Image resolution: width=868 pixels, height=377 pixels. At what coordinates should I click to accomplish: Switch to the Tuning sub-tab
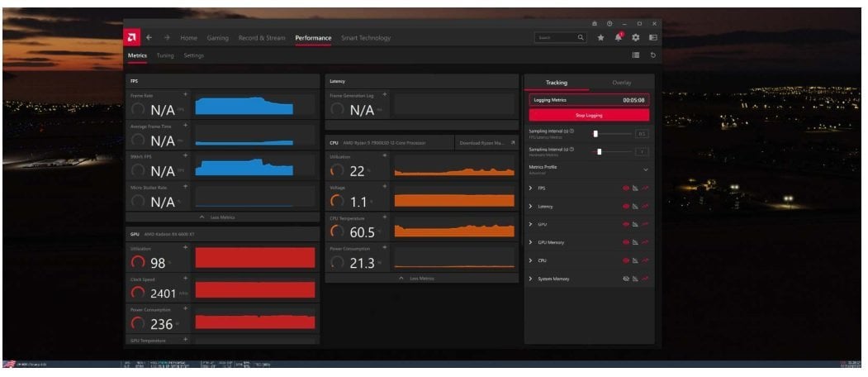click(x=165, y=55)
